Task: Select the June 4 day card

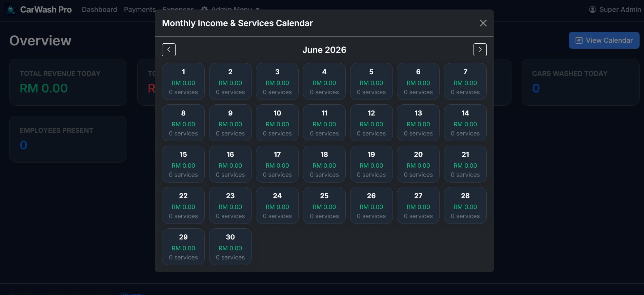Action: 324,81
